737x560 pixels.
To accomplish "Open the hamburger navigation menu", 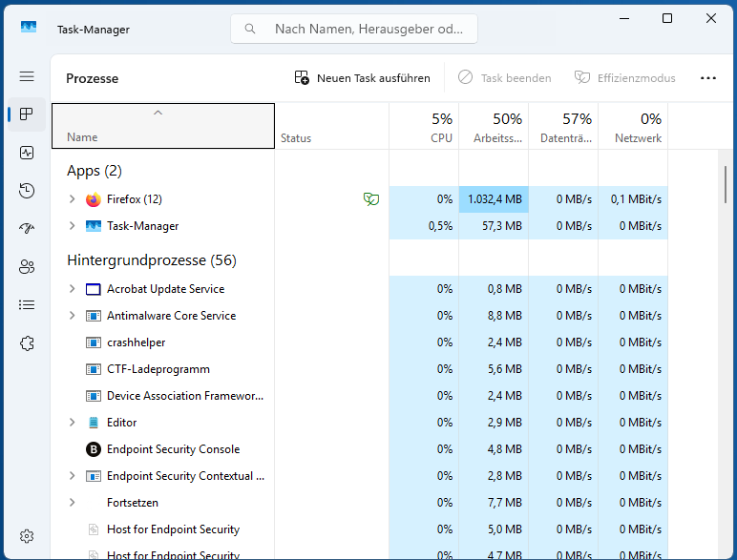I will tap(27, 76).
